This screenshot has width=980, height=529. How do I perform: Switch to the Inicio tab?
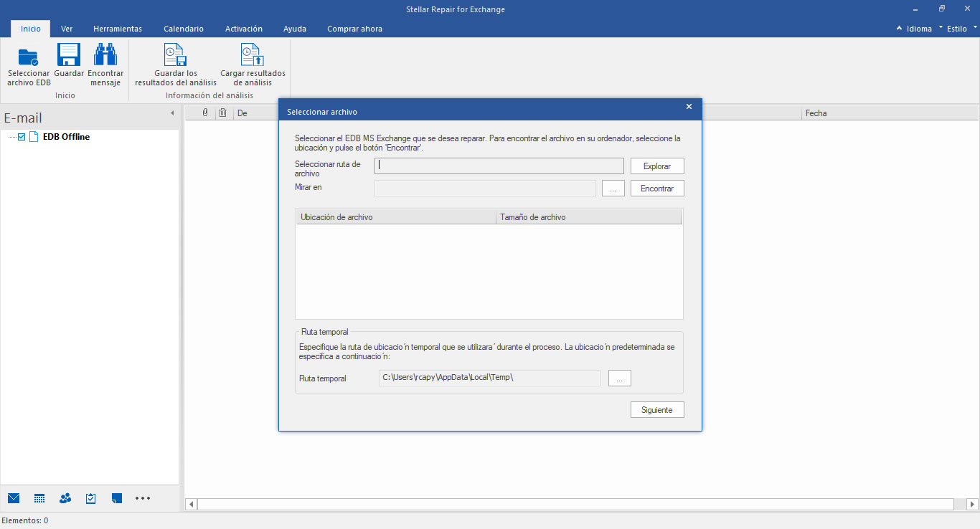point(31,29)
